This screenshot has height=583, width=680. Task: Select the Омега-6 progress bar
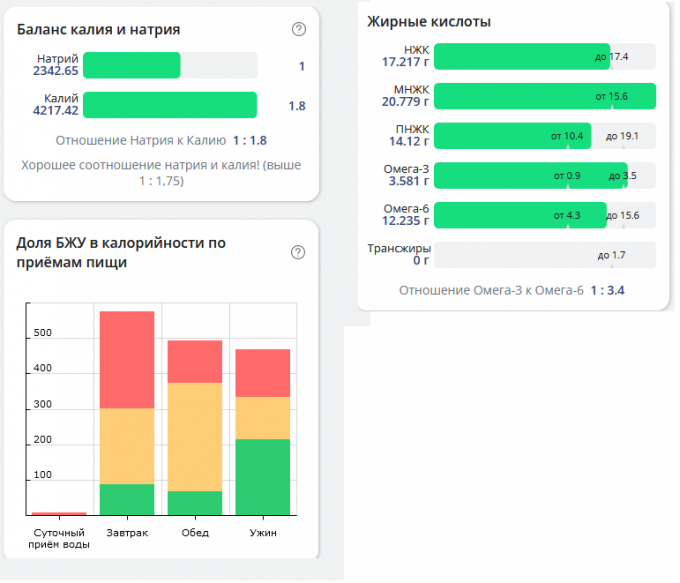coord(520,215)
